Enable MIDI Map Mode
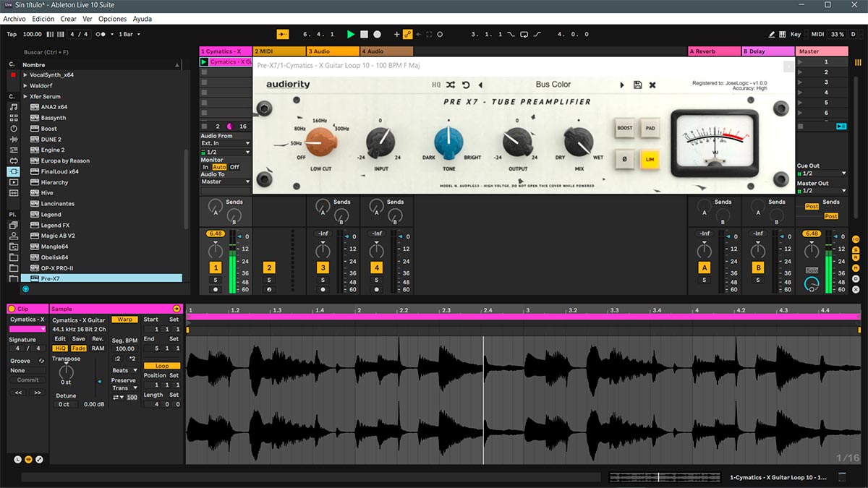Screen dimensions: 868x488 (817, 34)
